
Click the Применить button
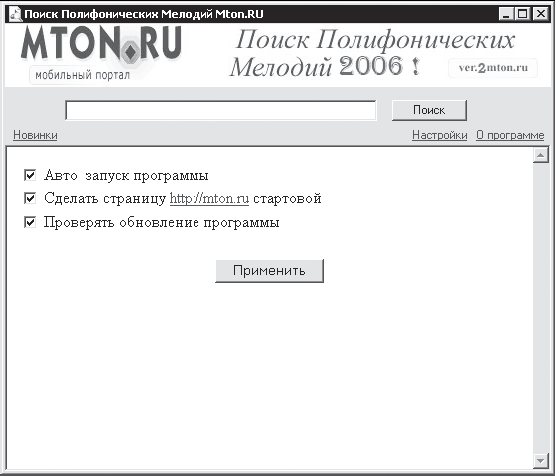click(x=269, y=271)
